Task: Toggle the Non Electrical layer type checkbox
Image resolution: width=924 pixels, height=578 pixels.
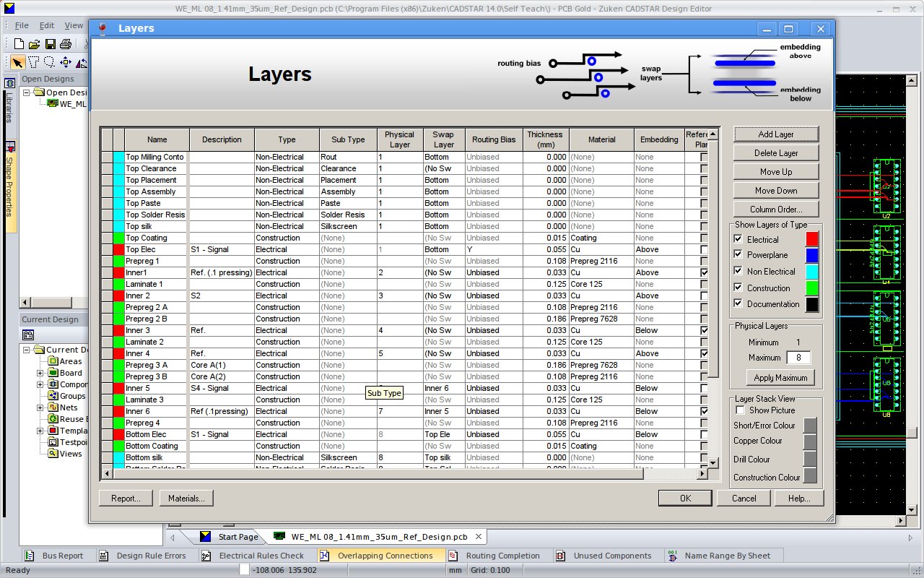Action: [738, 271]
